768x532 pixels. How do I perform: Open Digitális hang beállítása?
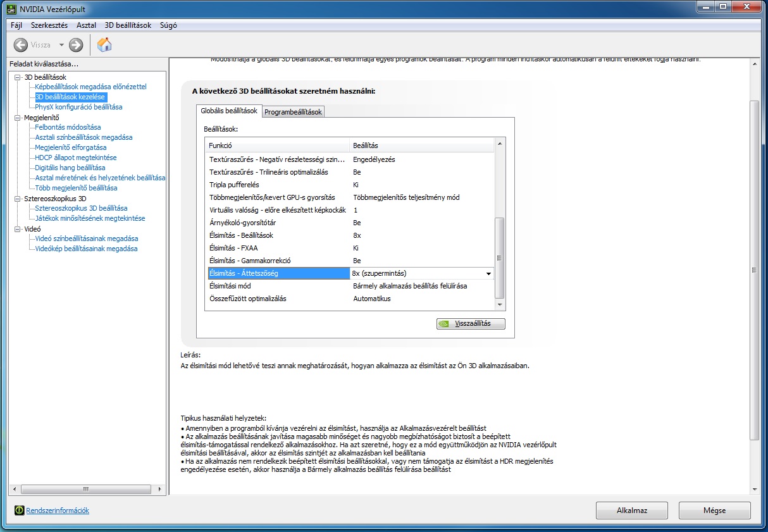[70, 168]
